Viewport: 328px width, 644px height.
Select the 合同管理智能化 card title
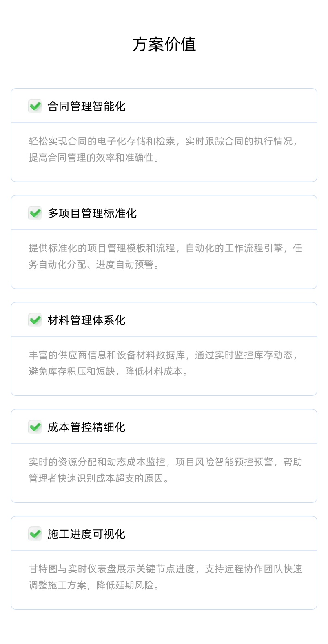tap(86, 107)
